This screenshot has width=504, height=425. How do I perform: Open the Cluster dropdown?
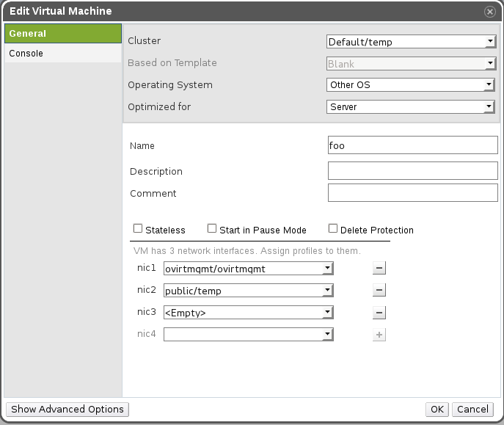pyautogui.click(x=412, y=42)
